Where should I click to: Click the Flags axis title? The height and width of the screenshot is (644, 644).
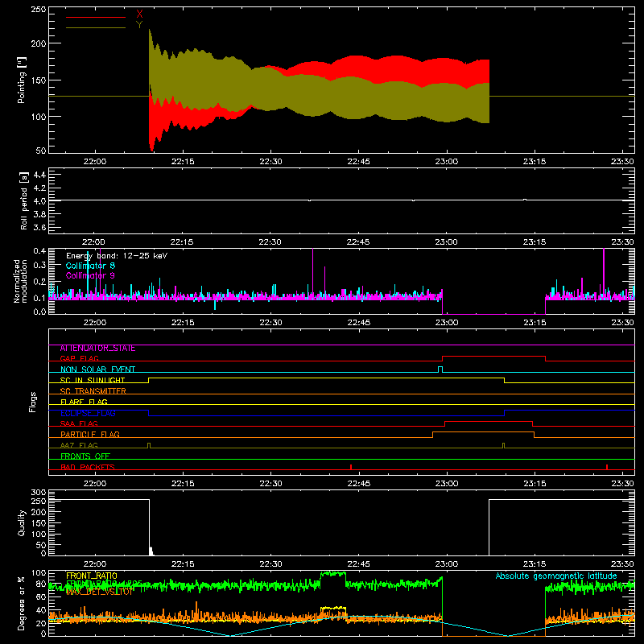[32, 402]
